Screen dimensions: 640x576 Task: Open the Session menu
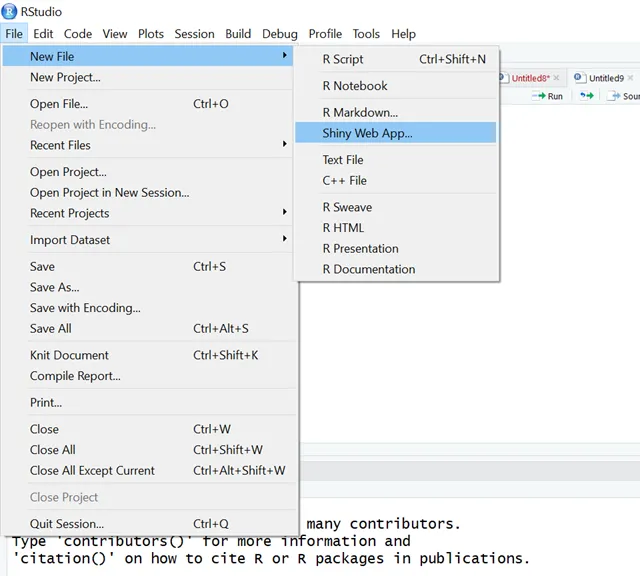point(194,34)
